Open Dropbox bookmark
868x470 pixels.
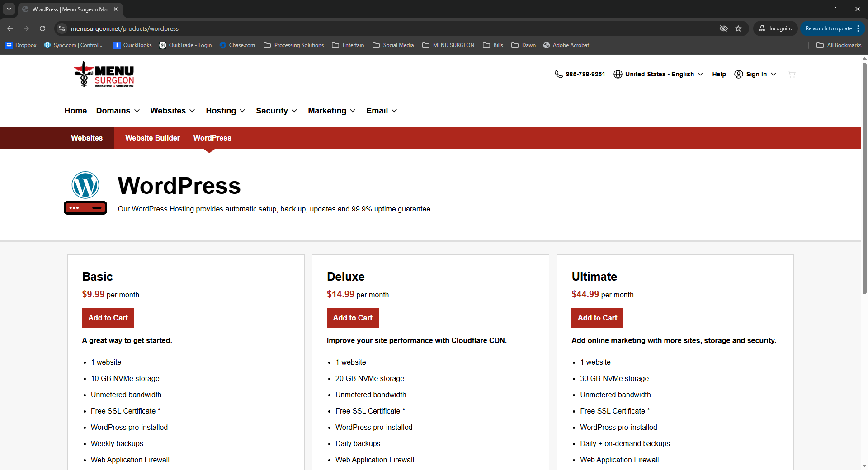(21, 45)
